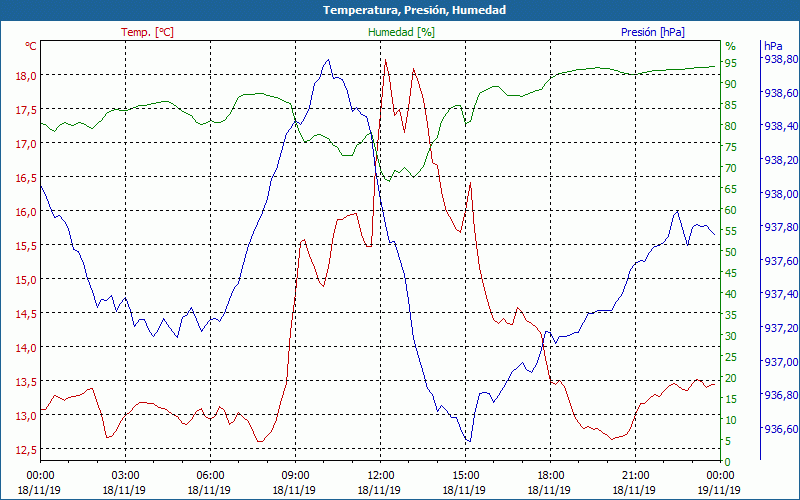Click the '09:00' time axis label
800x500 pixels.
(295, 476)
